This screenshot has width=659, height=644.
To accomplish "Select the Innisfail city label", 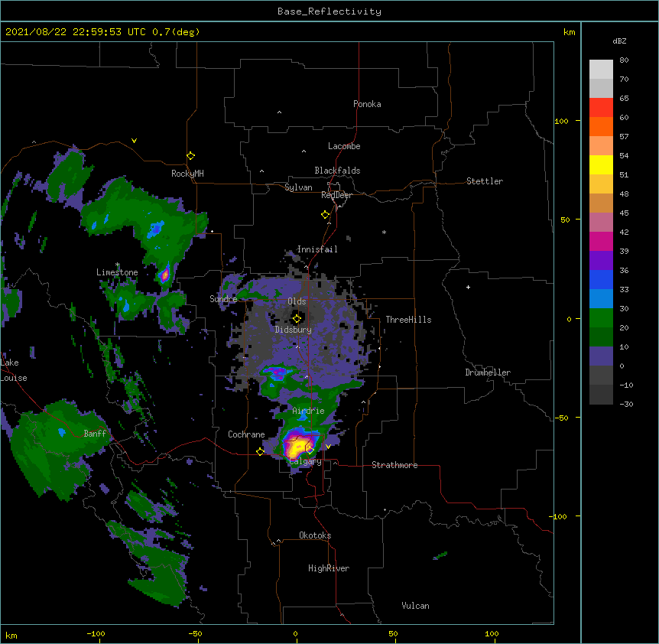I will tap(317, 249).
